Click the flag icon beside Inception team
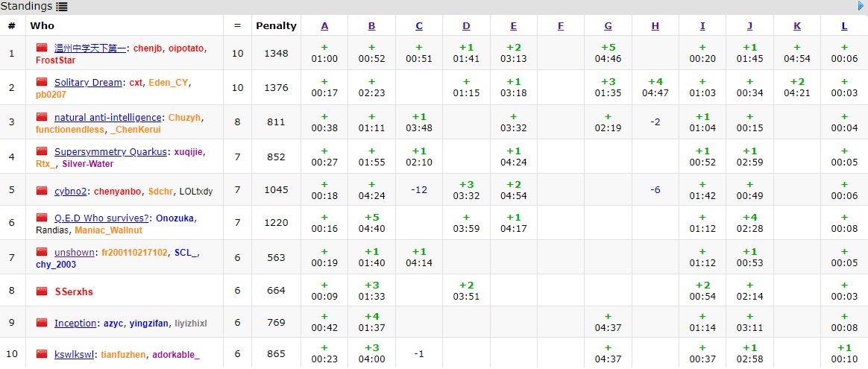 tap(42, 323)
